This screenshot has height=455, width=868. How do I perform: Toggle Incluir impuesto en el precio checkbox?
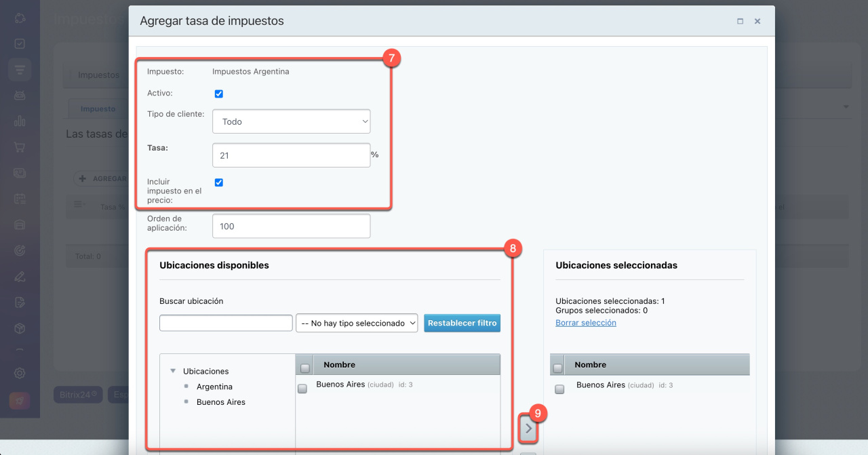click(218, 182)
